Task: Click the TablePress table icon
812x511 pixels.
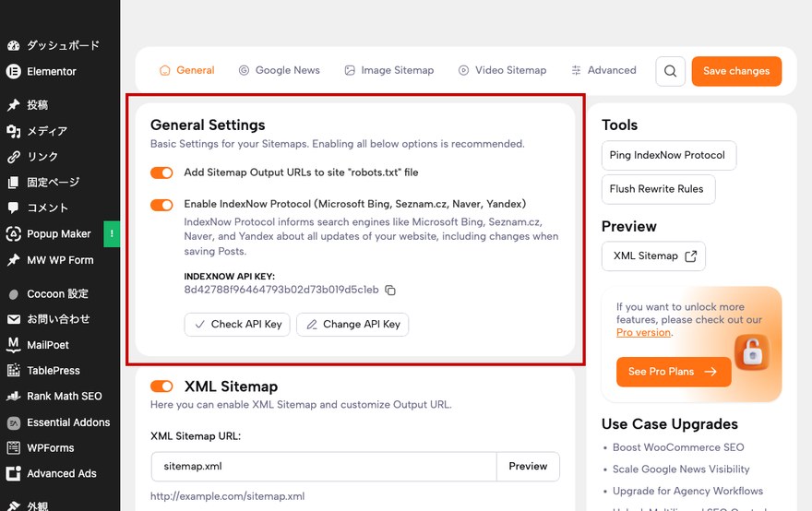Action: click(14, 371)
